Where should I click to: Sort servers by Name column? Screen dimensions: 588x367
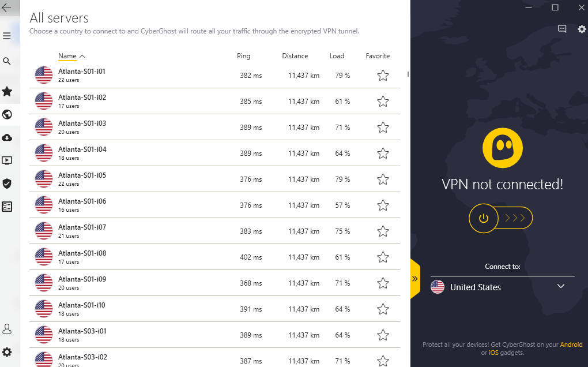tap(67, 56)
